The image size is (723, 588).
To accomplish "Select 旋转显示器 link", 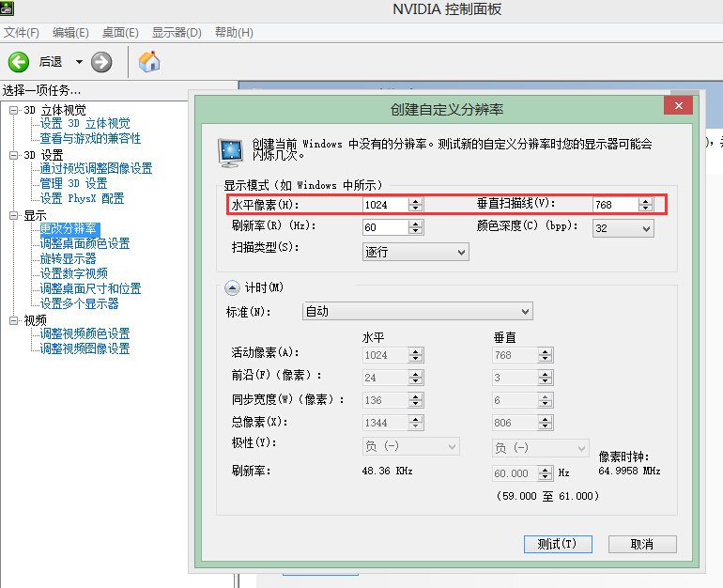I will point(68,258).
